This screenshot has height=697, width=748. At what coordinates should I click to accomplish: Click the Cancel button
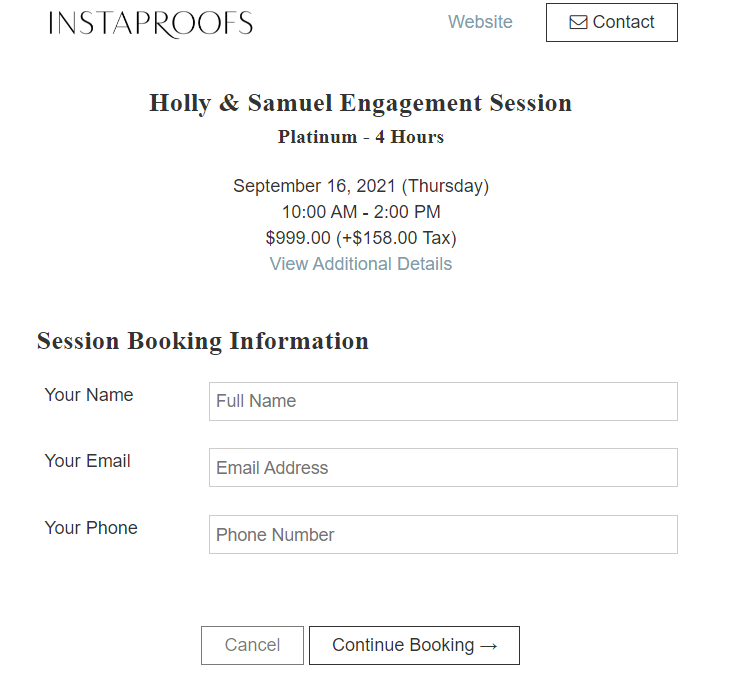click(252, 645)
